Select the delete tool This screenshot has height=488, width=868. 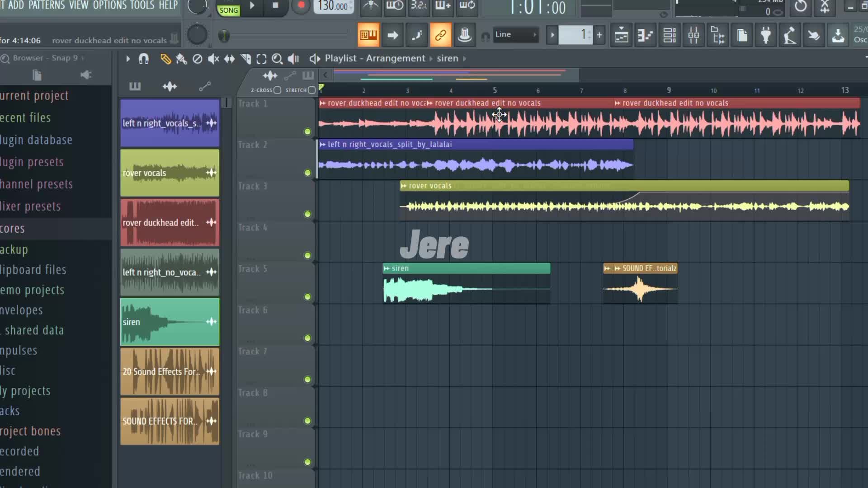click(x=197, y=59)
